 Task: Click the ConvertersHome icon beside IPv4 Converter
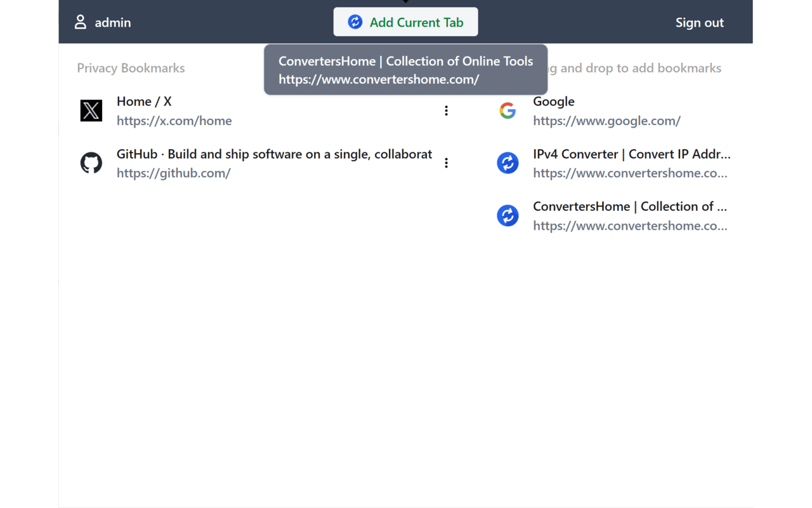507,163
